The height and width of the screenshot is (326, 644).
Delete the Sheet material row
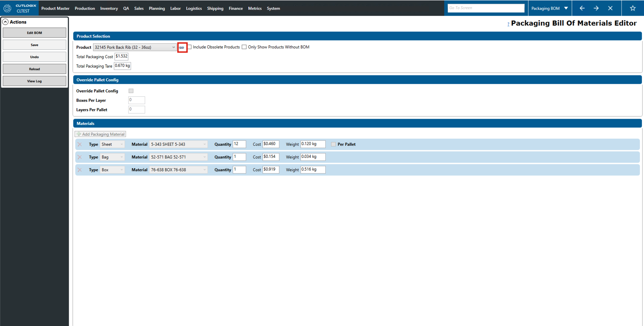coord(80,144)
